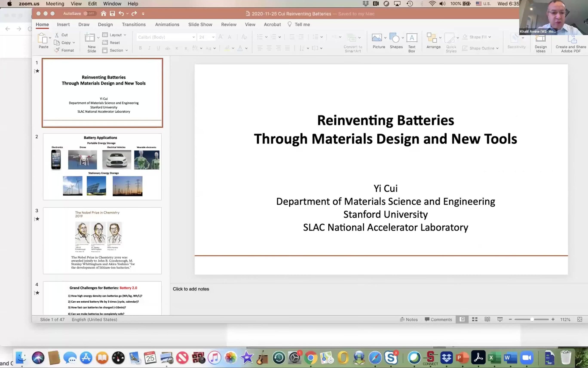Toggle Underline formatting
The width and height of the screenshot is (588, 368).
158,48
